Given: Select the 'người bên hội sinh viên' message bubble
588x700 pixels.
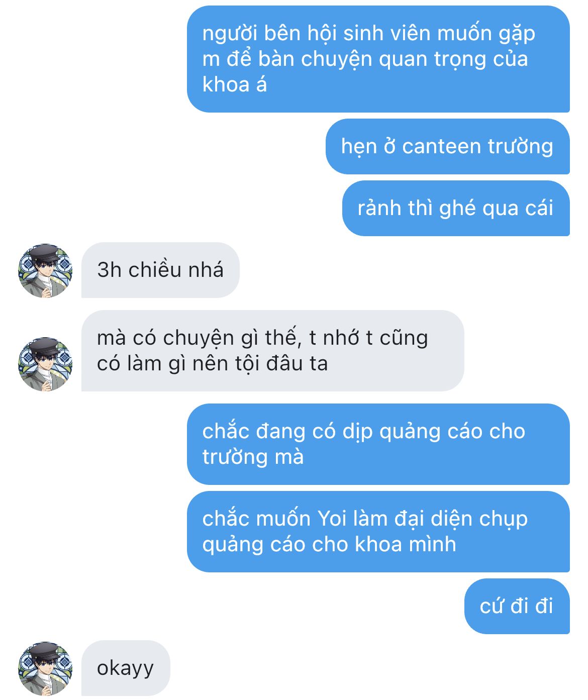Looking at the screenshot, I should (x=378, y=59).
